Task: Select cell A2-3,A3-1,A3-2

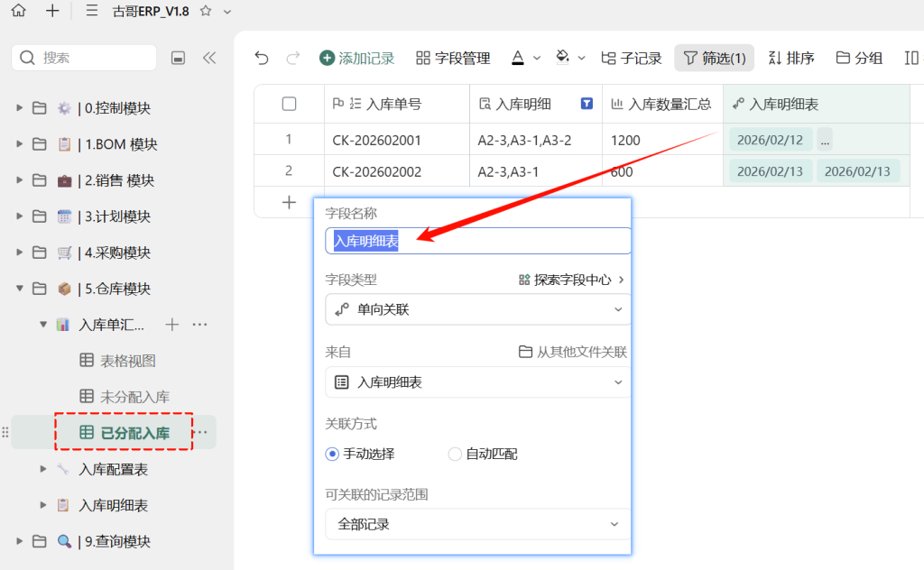Action: (x=536, y=140)
